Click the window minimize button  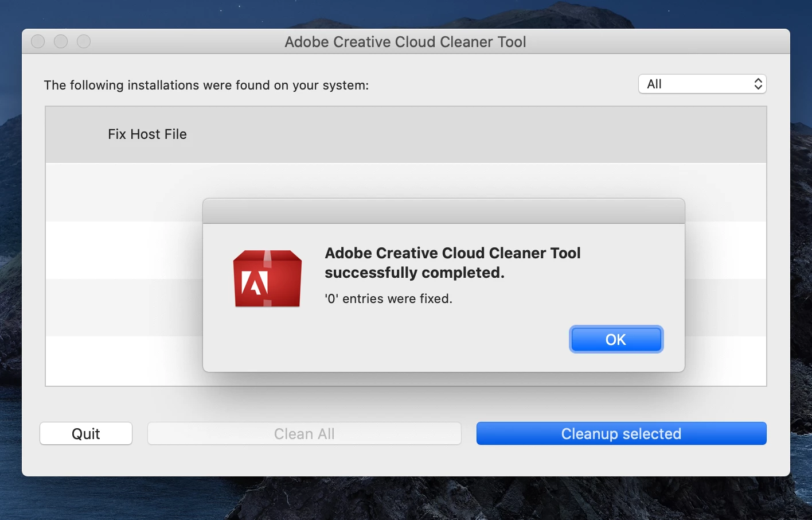pyautogui.click(x=61, y=41)
